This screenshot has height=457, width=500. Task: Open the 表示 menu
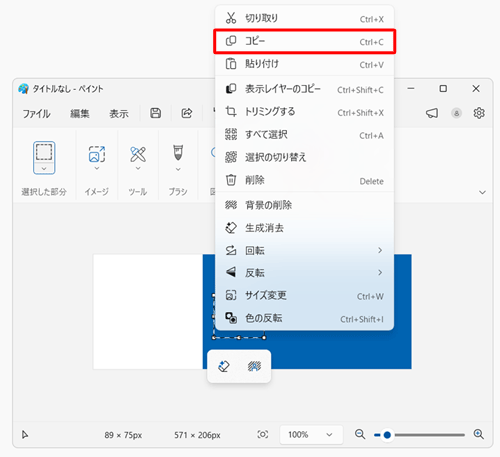pos(119,114)
